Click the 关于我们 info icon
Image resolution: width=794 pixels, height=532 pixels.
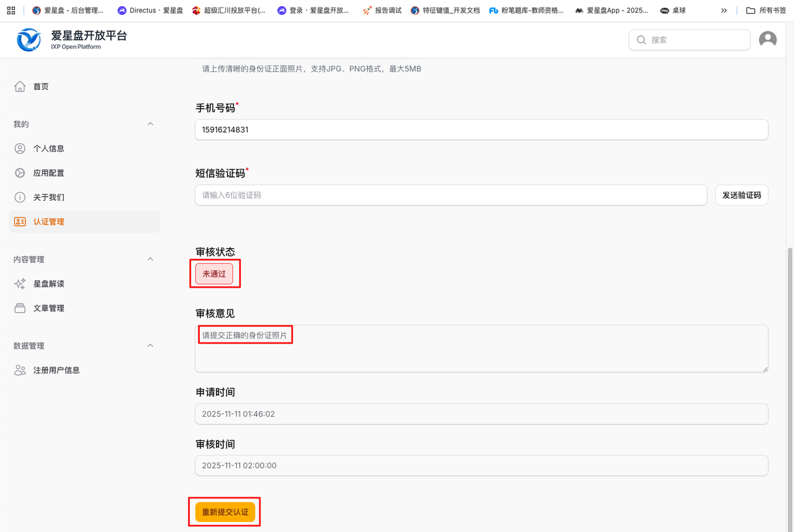pyautogui.click(x=20, y=197)
